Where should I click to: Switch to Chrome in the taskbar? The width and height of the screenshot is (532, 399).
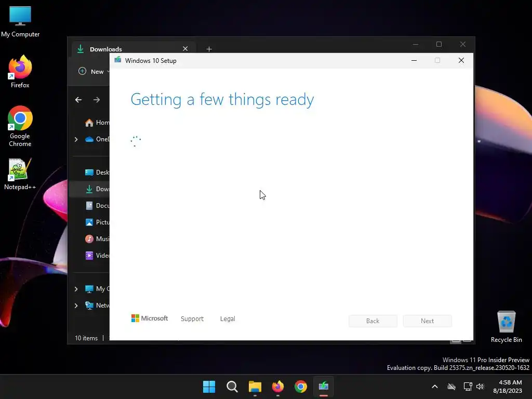point(301,387)
